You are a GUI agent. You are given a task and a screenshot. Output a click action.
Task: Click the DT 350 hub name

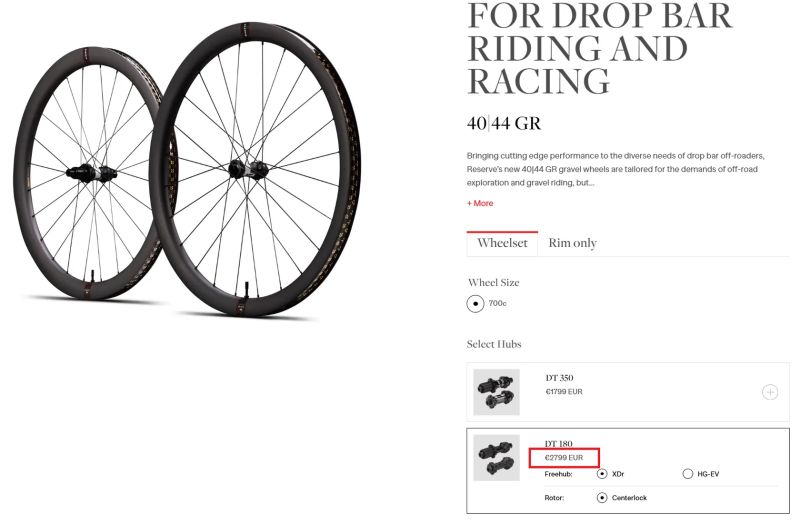tap(559, 378)
